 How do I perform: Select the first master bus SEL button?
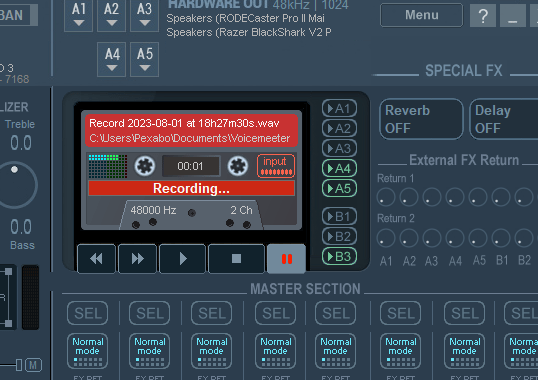pyautogui.click(x=87, y=313)
